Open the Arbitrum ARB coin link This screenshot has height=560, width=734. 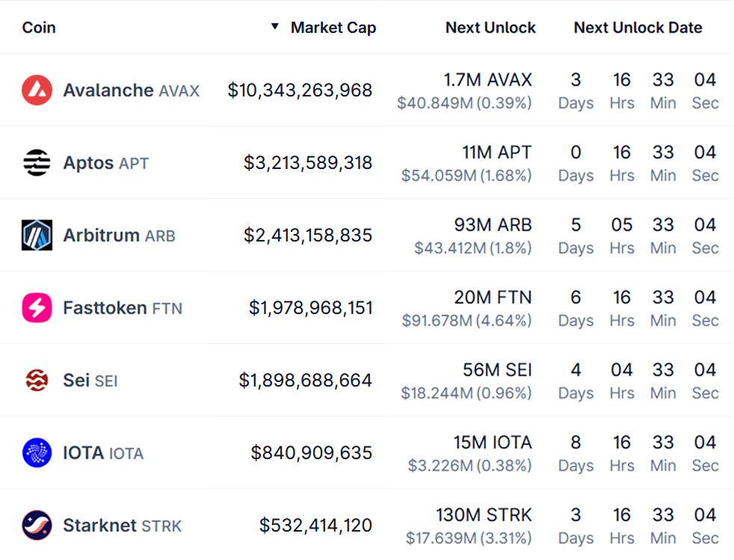[x=120, y=236]
